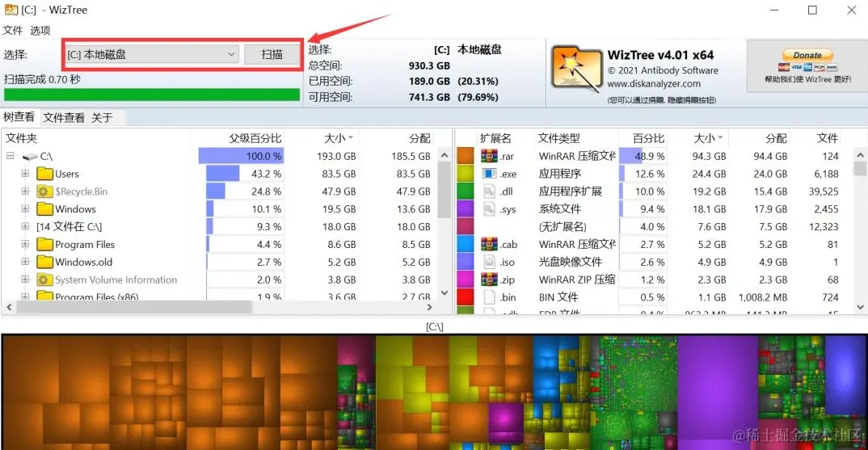Click the Donate button
868x450 pixels.
click(x=807, y=56)
